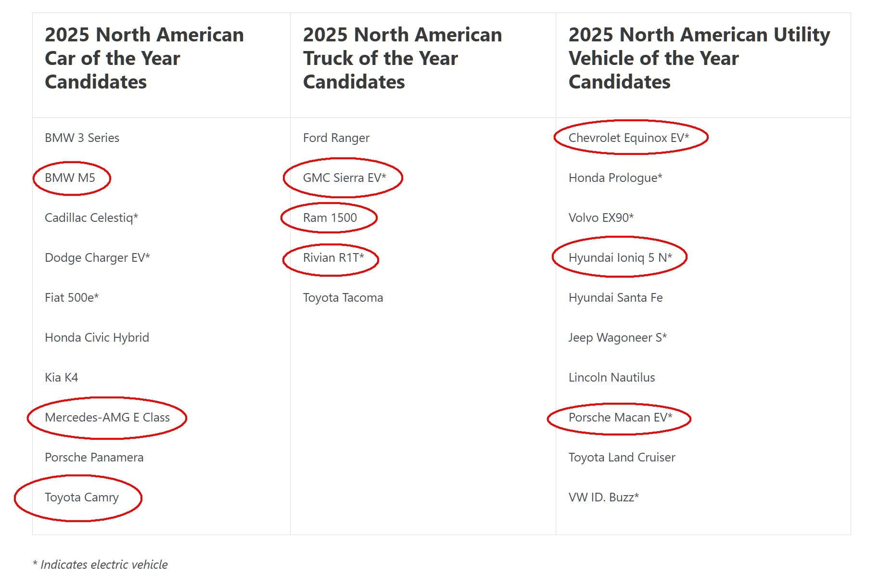The width and height of the screenshot is (879, 588).
Task: Select the Hyundai Ioniq 5 N candidate
Action: point(620,258)
